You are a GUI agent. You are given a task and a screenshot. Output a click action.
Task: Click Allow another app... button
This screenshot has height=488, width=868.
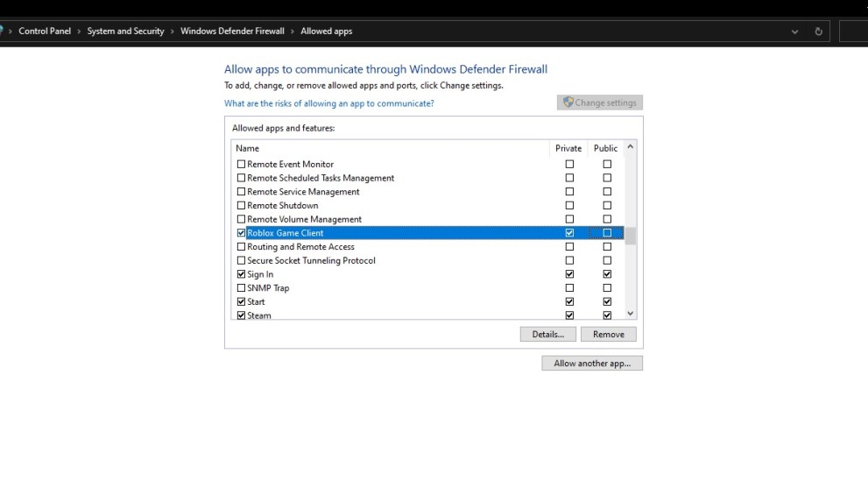592,364
